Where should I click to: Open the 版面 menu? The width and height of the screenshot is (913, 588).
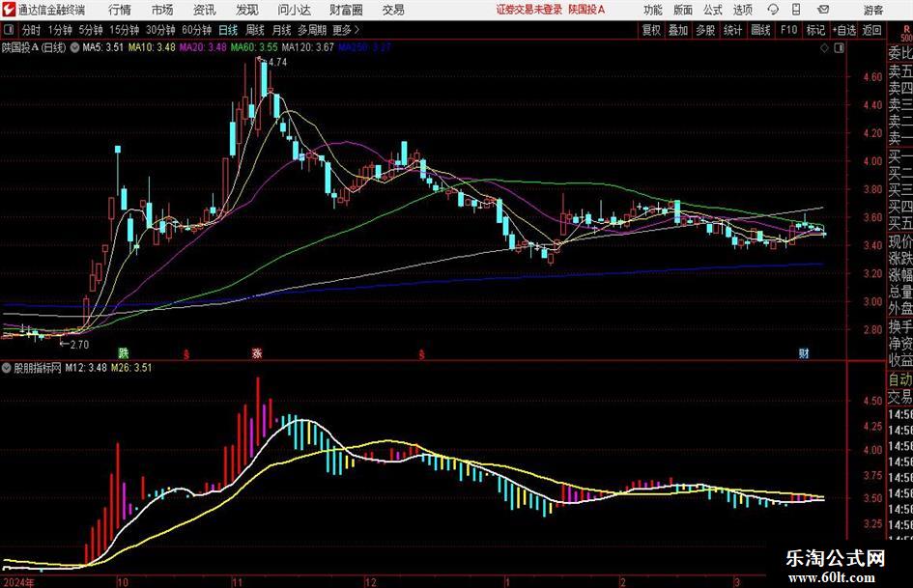coord(683,10)
